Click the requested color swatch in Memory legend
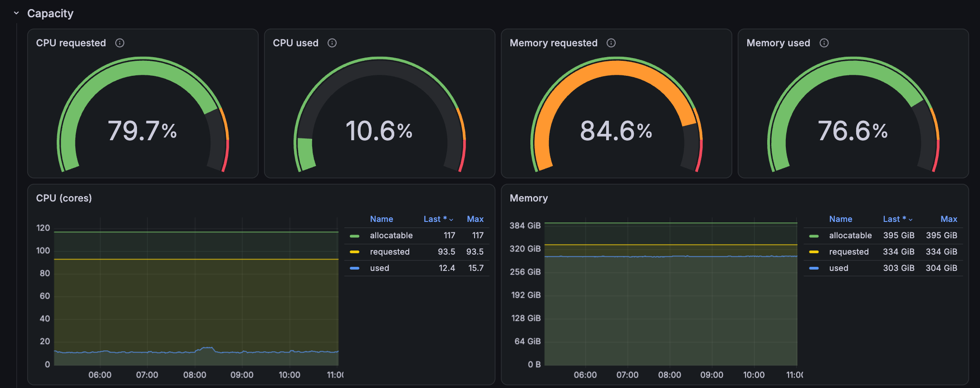 click(814, 252)
